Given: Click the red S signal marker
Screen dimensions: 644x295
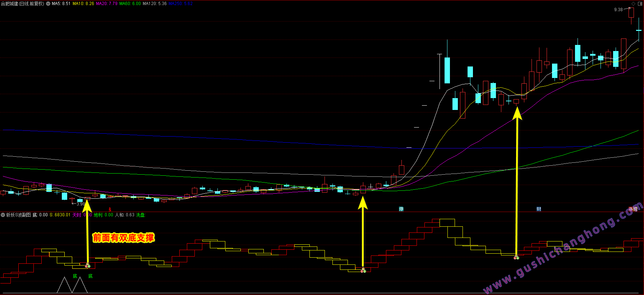Looking at the screenshot, I should pyautogui.click(x=110, y=209).
